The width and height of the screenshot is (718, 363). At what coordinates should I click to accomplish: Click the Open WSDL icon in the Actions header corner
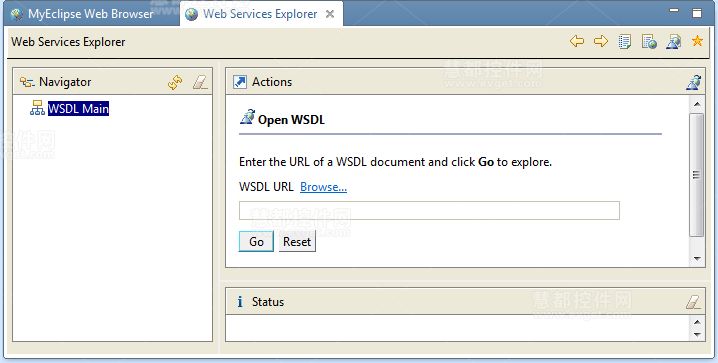click(694, 82)
